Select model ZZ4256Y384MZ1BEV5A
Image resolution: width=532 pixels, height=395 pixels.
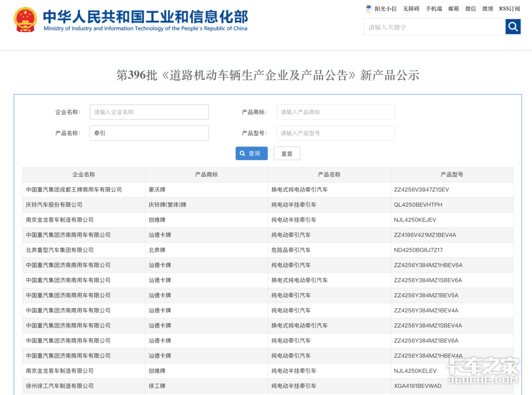click(x=426, y=295)
